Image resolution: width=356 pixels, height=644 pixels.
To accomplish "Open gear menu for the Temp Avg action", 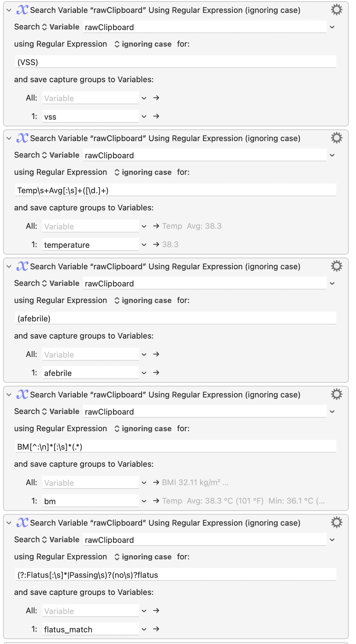I will (x=336, y=138).
